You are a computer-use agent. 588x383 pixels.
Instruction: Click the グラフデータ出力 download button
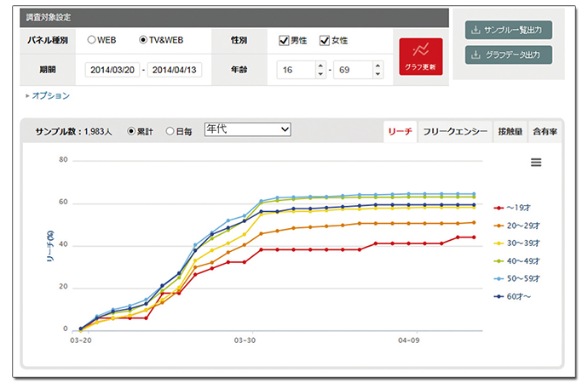(509, 55)
